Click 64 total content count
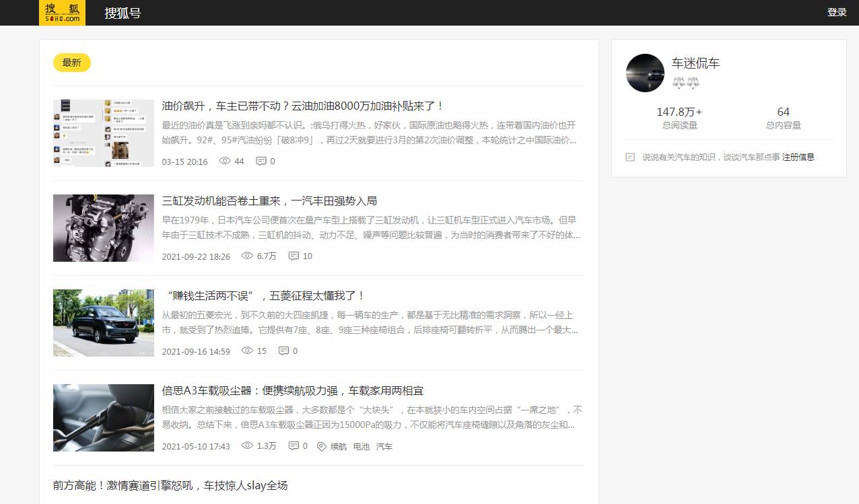This screenshot has height=504, width=859. 783,112
